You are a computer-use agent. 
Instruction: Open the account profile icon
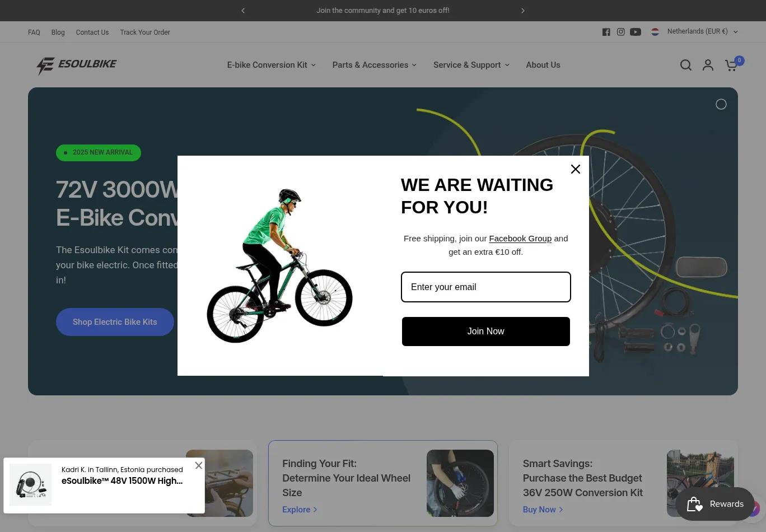[x=708, y=65]
